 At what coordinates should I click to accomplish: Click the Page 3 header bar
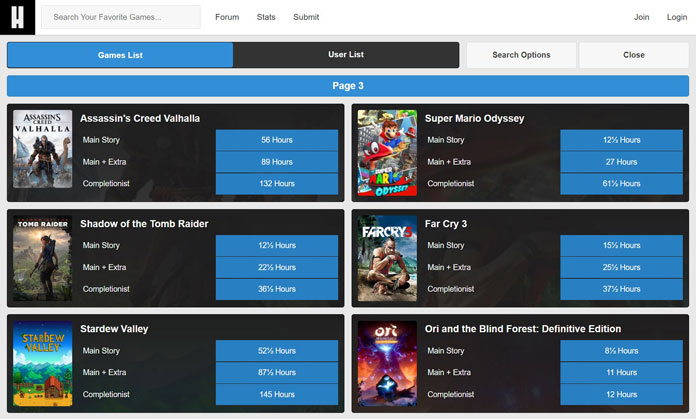tap(348, 86)
